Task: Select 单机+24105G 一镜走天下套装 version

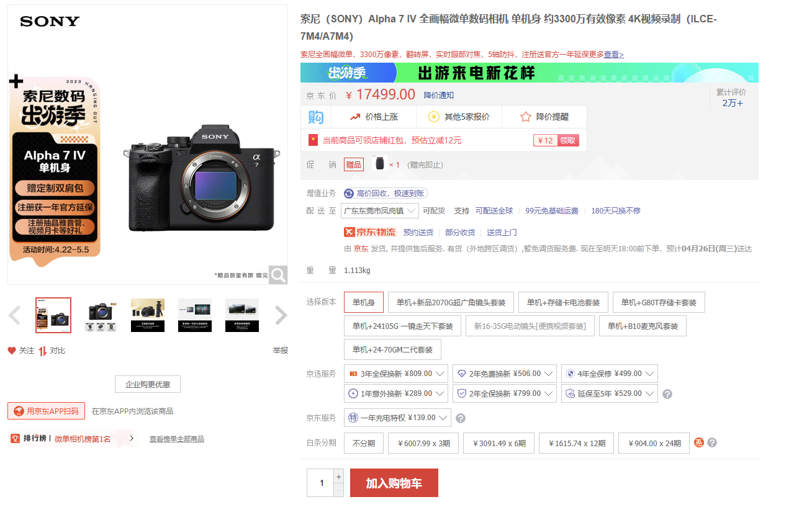Action: click(403, 326)
